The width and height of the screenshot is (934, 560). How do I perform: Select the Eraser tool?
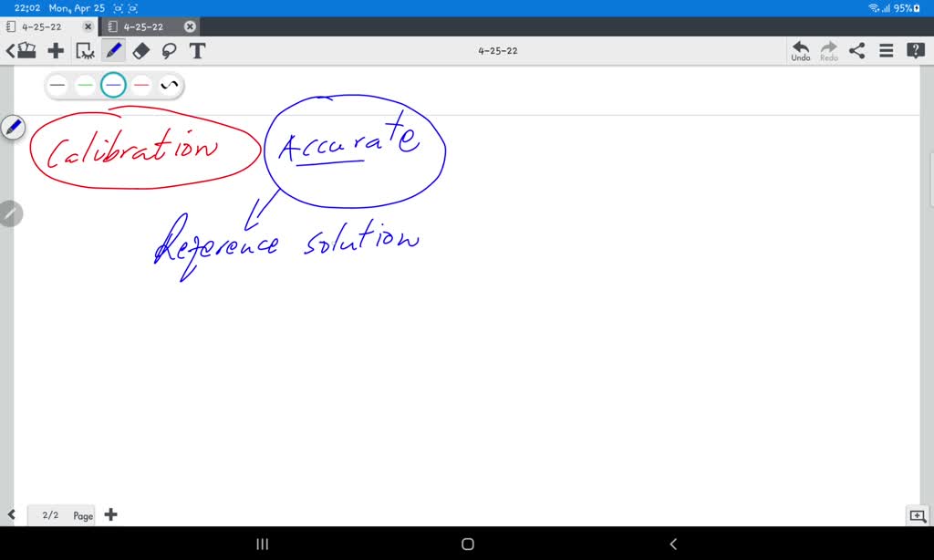(141, 50)
